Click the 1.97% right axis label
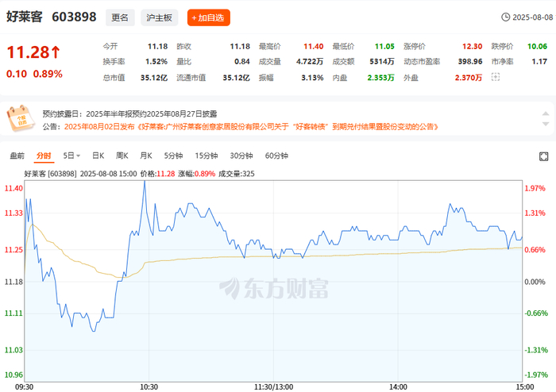The width and height of the screenshot is (556, 392). tap(535, 188)
